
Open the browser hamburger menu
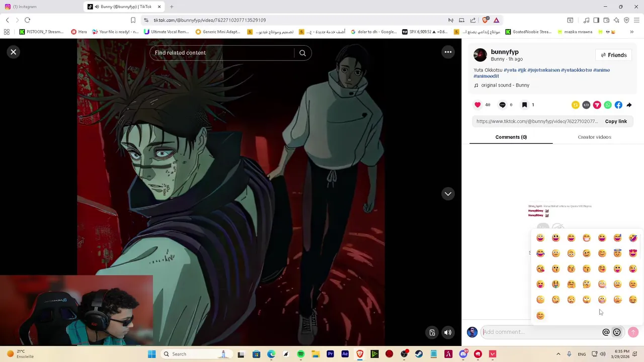click(636, 20)
